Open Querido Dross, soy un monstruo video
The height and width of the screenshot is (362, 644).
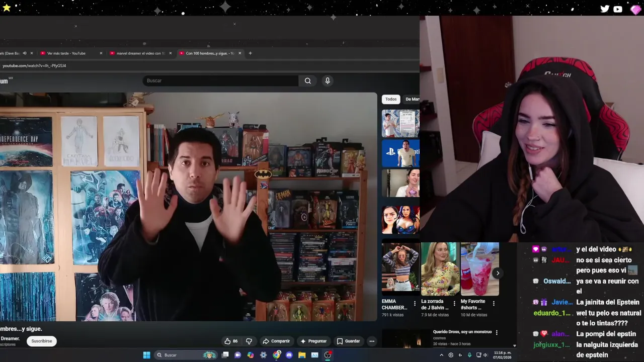point(462,332)
